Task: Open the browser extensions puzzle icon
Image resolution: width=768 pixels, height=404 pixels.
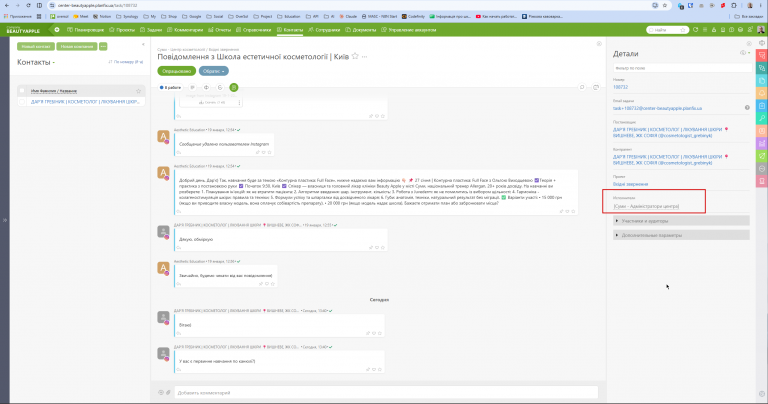Action: pos(734,5)
